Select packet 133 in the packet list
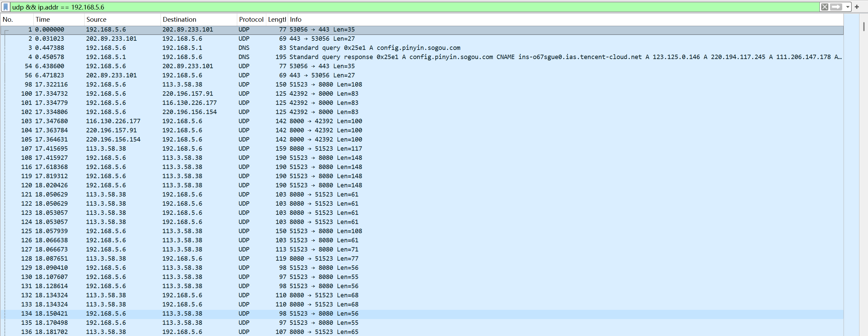Viewport: 868px width, 336px height. point(422,305)
